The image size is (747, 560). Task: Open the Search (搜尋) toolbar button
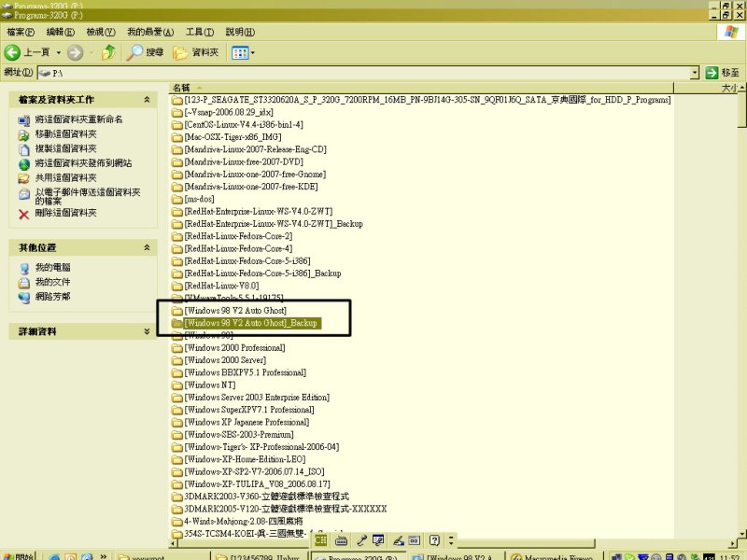coord(145,52)
